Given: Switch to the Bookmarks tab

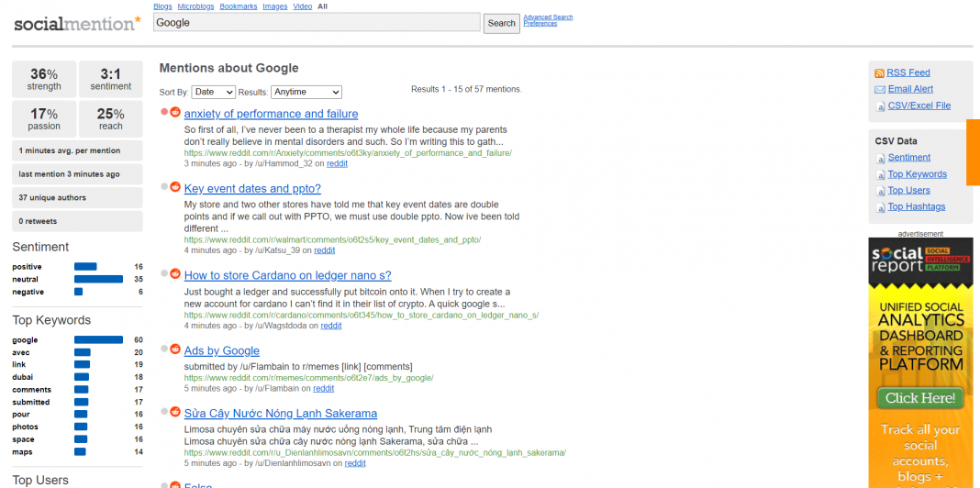Looking at the screenshot, I should coord(239,6).
